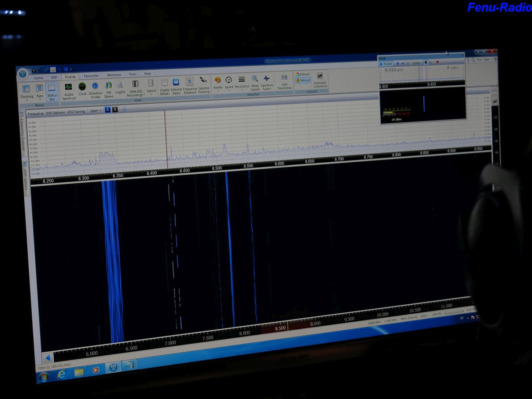This screenshot has height=399, width=532.
Task: Select Default contrast option
Action: click(302, 74)
